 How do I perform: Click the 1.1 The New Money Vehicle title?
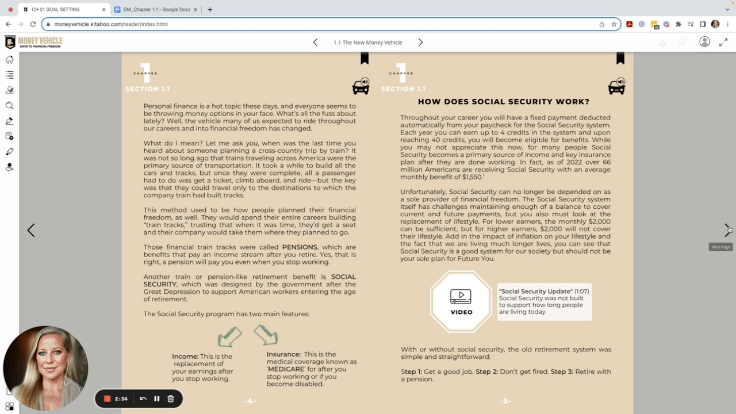pos(368,42)
